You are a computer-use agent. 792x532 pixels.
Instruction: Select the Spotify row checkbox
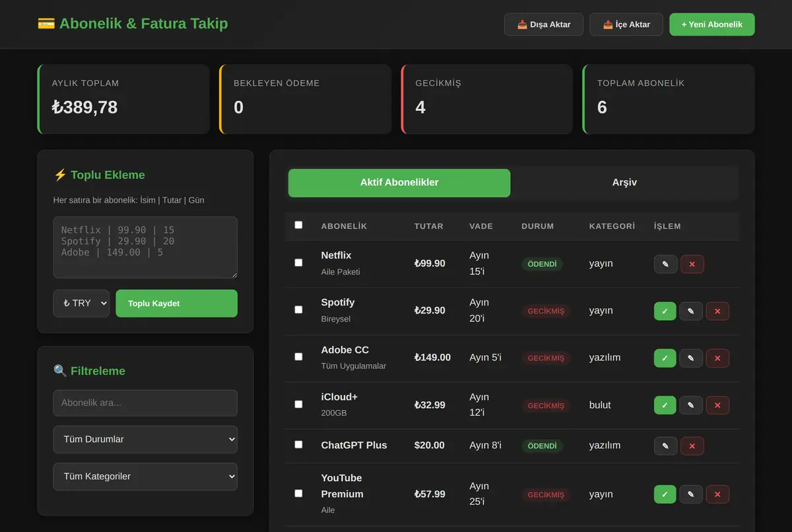pos(298,310)
